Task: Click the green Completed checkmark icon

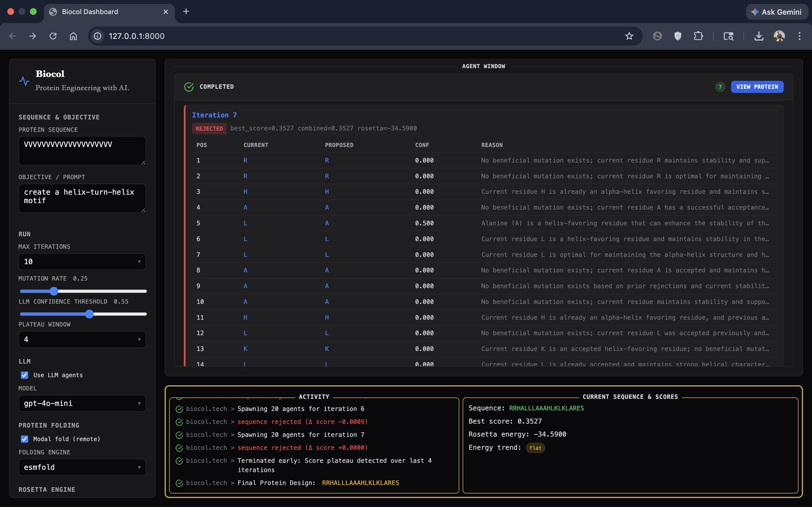Action: coord(189,87)
